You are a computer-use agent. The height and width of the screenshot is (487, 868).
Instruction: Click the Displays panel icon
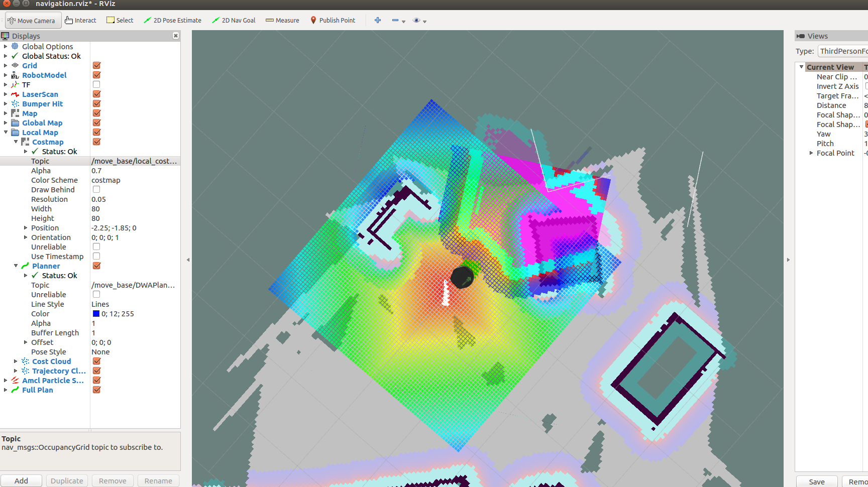5,36
